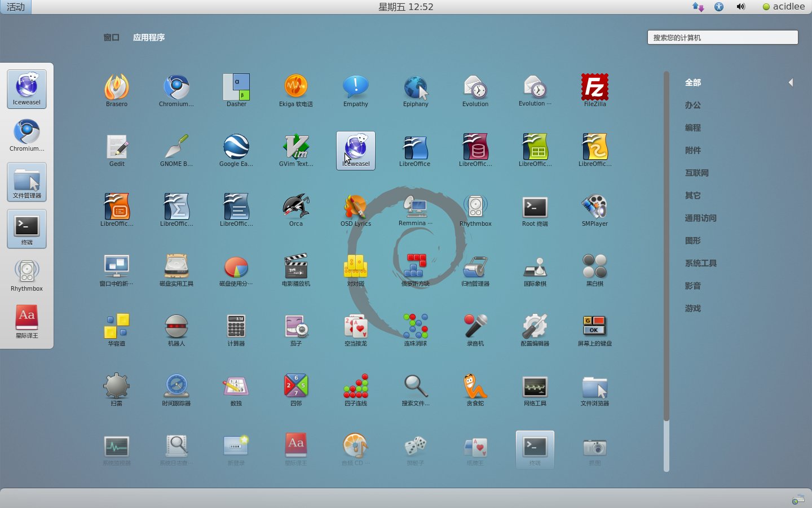Open the Gedit text editor
The height and width of the screenshot is (508, 812).
(117, 150)
